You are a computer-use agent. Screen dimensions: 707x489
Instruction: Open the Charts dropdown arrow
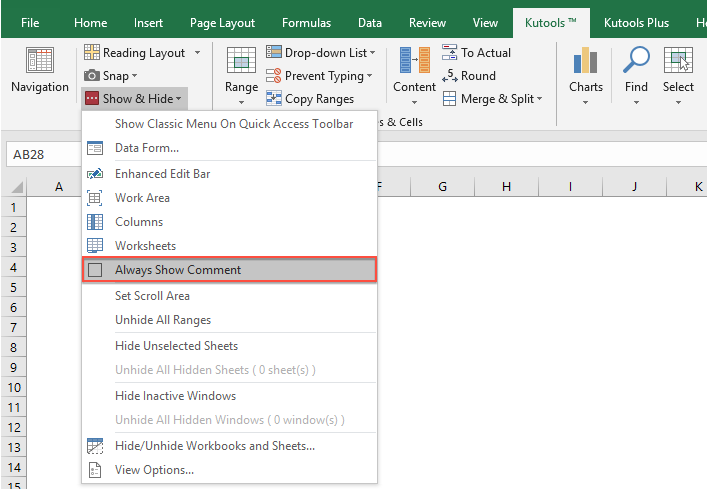pyautogui.click(x=585, y=102)
